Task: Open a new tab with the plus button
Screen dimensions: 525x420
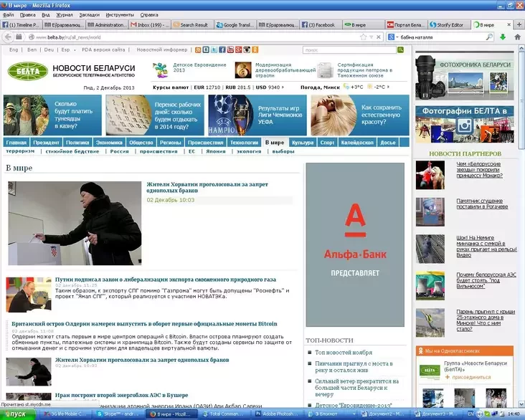Action: pos(519,25)
